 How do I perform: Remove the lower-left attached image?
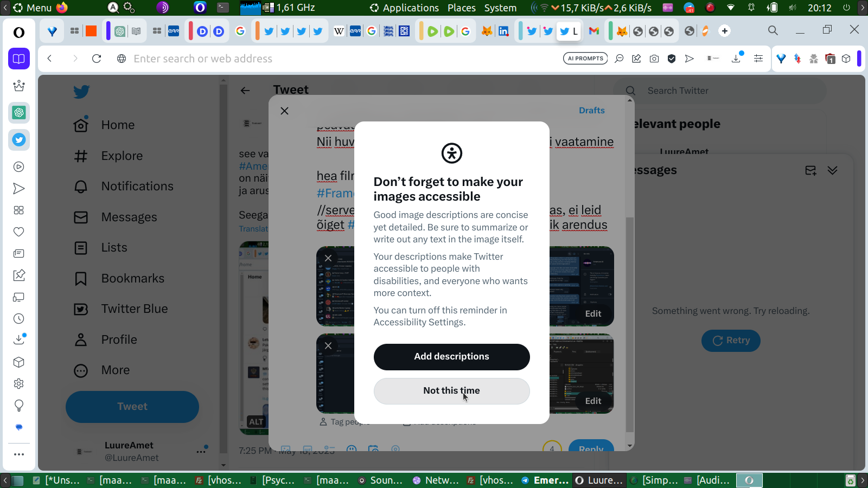pos(328,345)
